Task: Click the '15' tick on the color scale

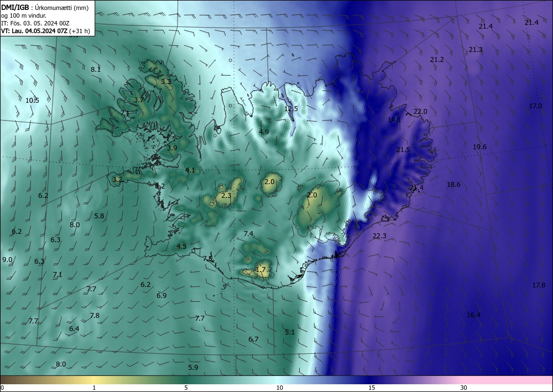Action: [372, 388]
